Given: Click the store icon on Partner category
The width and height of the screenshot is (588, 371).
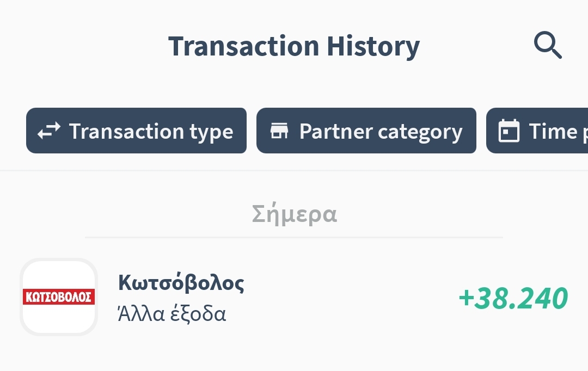Looking at the screenshot, I should coord(279,131).
